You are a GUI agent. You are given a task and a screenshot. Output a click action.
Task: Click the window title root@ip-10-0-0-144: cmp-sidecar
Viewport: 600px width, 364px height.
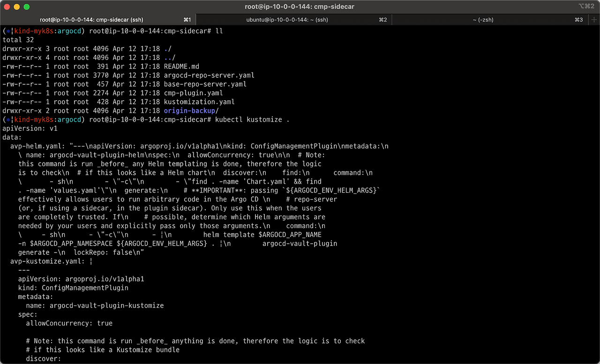[x=300, y=7]
